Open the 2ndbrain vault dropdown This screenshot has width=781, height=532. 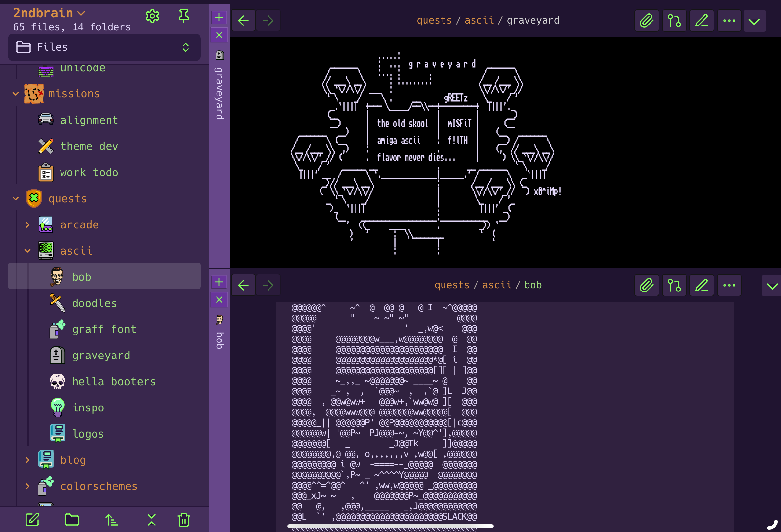pyautogui.click(x=49, y=13)
